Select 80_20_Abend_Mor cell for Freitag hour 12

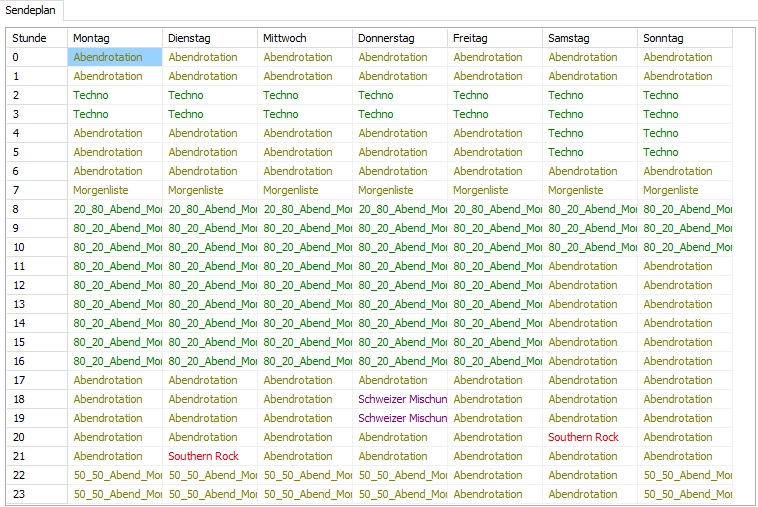coord(494,285)
